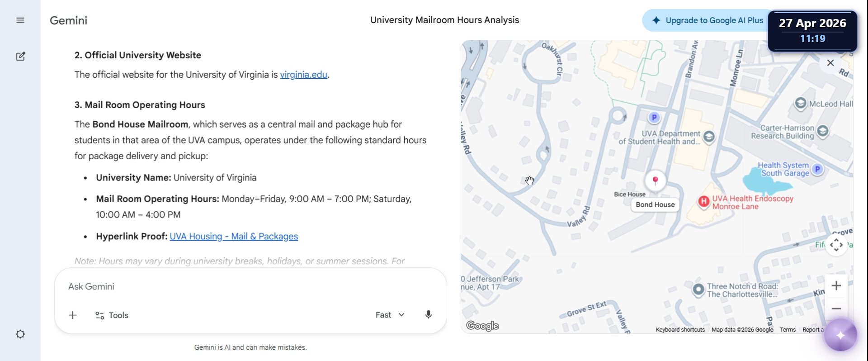Image resolution: width=868 pixels, height=361 pixels.
Task: Zoom in on the map
Action: [x=836, y=286]
